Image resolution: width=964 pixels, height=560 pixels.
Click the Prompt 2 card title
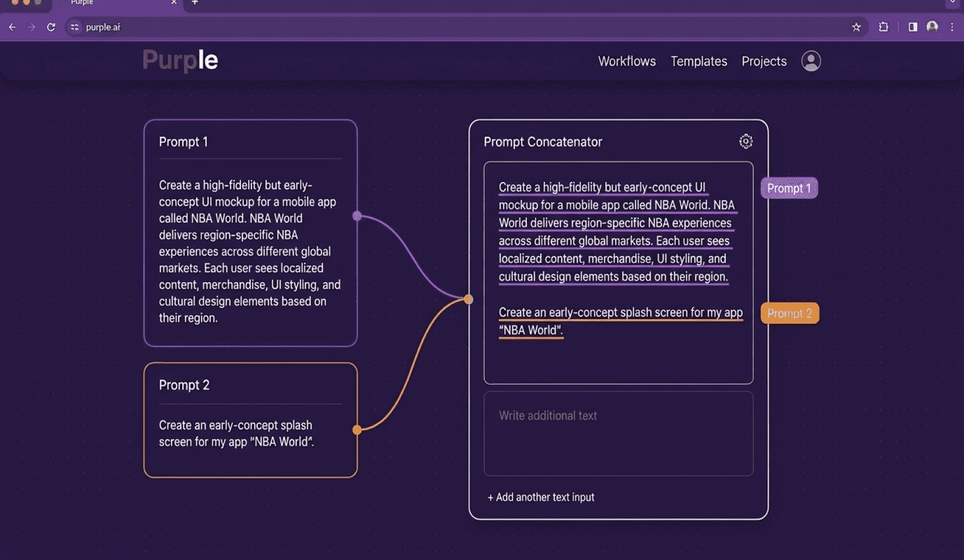click(184, 385)
